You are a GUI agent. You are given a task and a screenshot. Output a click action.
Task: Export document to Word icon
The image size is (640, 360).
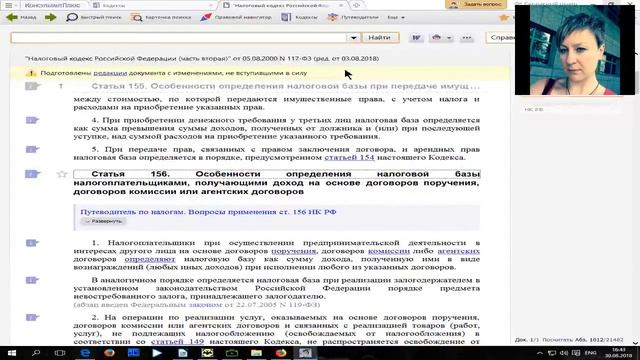[416, 38]
